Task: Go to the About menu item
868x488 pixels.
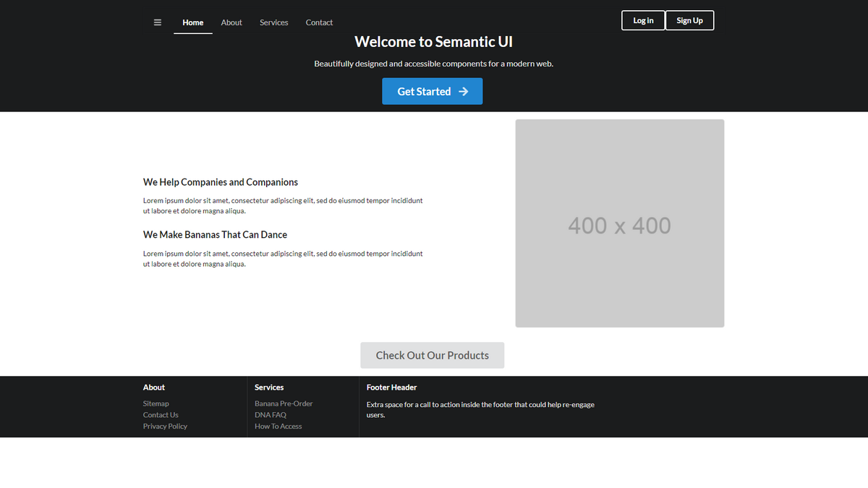Action: pyautogui.click(x=231, y=22)
